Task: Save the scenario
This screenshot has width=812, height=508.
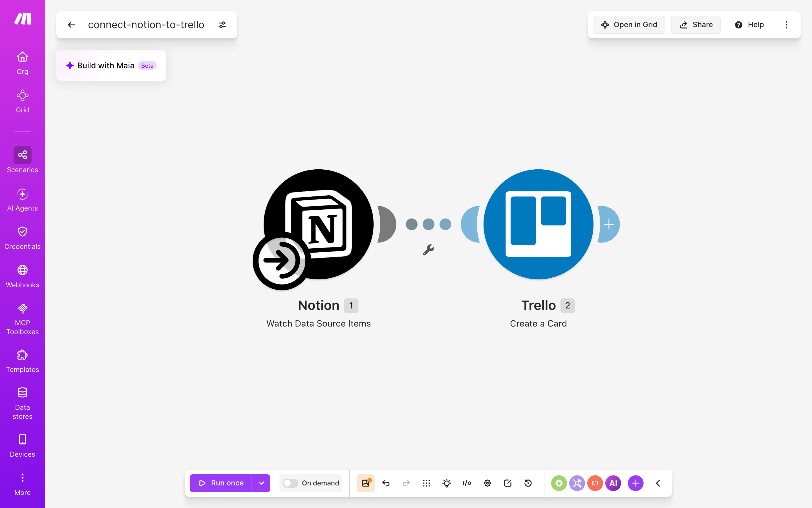Action: (365, 483)
